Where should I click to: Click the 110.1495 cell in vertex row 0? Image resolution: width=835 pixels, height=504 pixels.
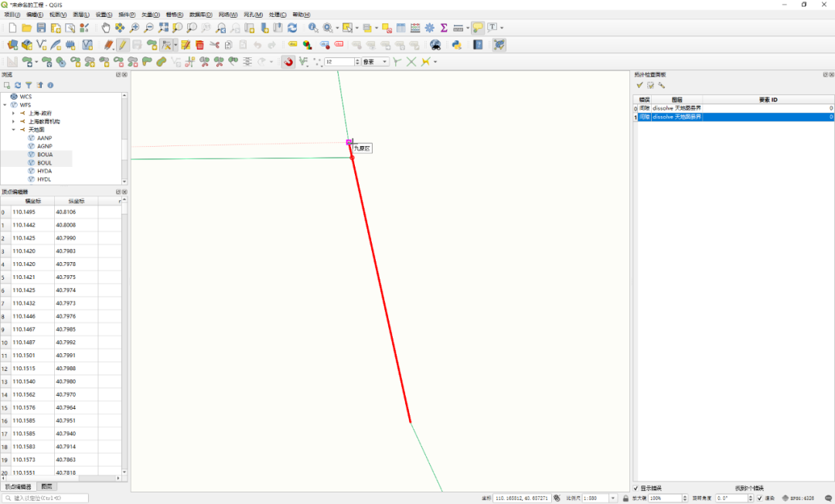coord(32,212)
